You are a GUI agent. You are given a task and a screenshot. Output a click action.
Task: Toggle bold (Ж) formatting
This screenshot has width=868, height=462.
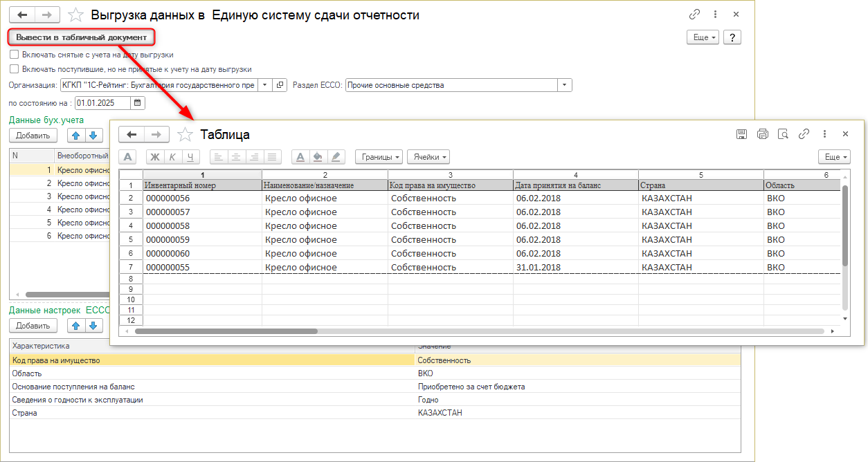tap(155, 157)
